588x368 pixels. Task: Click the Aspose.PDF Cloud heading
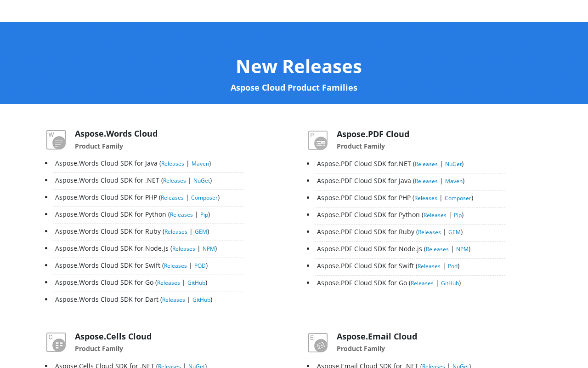373,134
